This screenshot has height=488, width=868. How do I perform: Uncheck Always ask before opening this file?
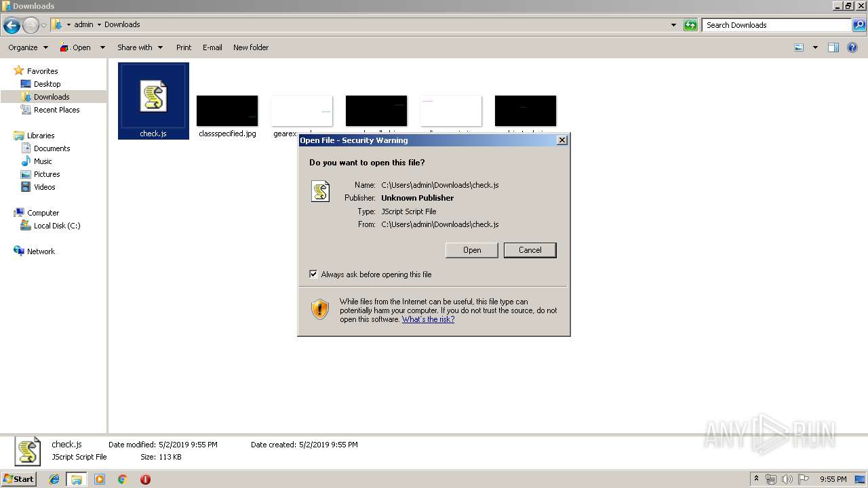[x=313, y=274]
